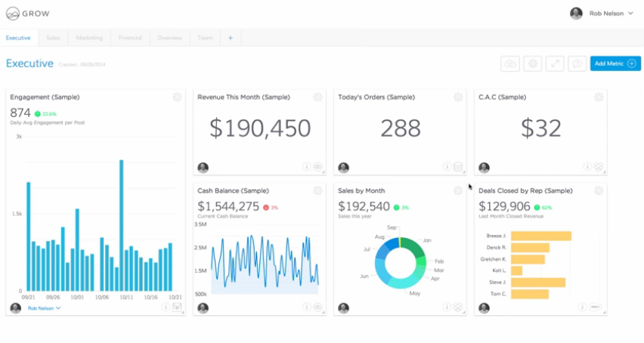Click gear icon on Today's Orders card
This screenshot has width=644, height=343.
click(x=458, y=97)
